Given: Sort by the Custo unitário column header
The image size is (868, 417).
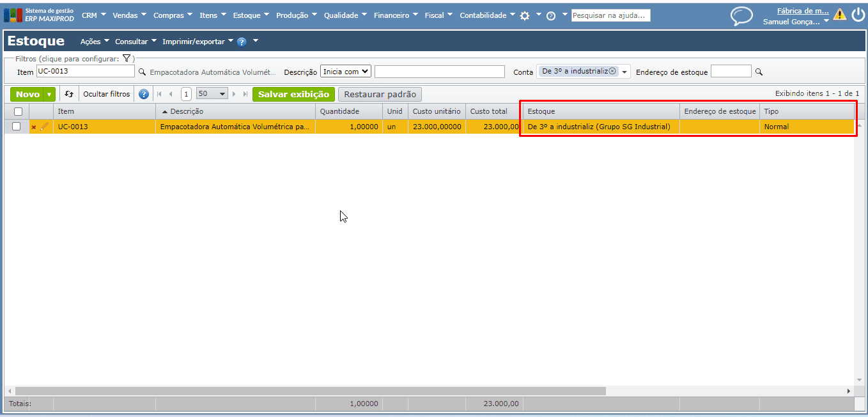Looking at the screenshot, I should (x=437, y=111).
